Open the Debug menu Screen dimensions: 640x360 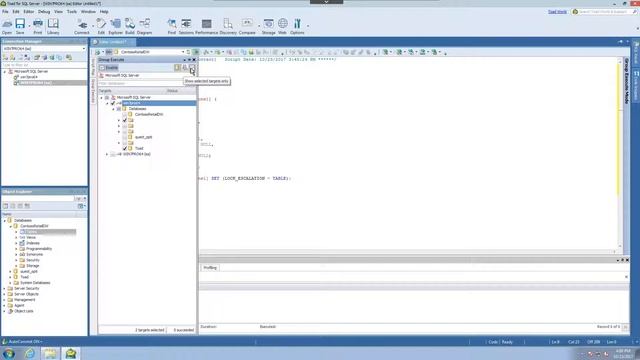pos(44,12)
